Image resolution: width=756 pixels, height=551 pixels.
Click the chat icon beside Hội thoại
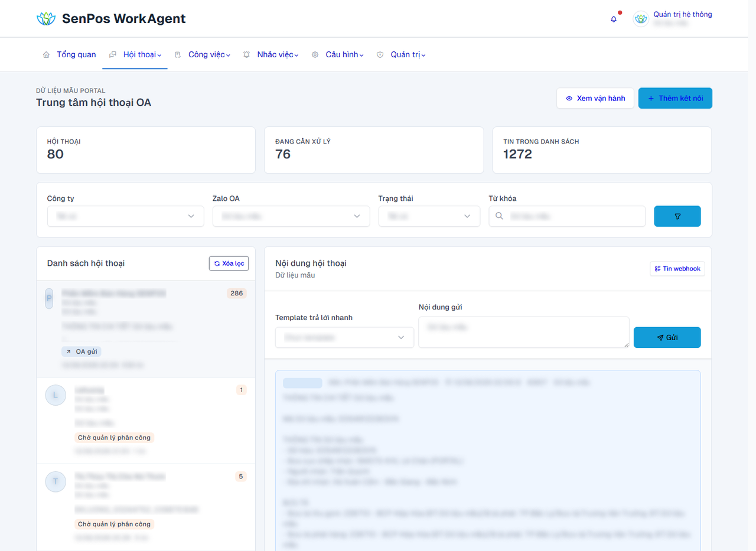point(113,54)
